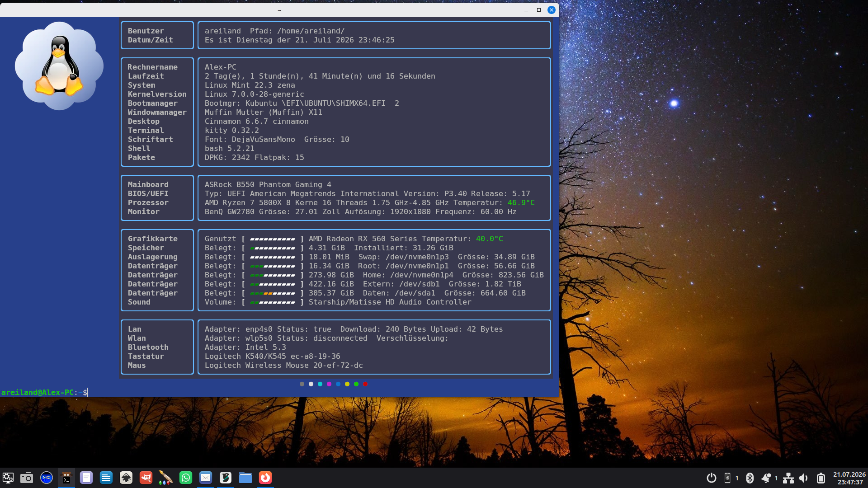868x488 pixels.
Task: Click the Speicher usage bar
Action: (273, 248)
